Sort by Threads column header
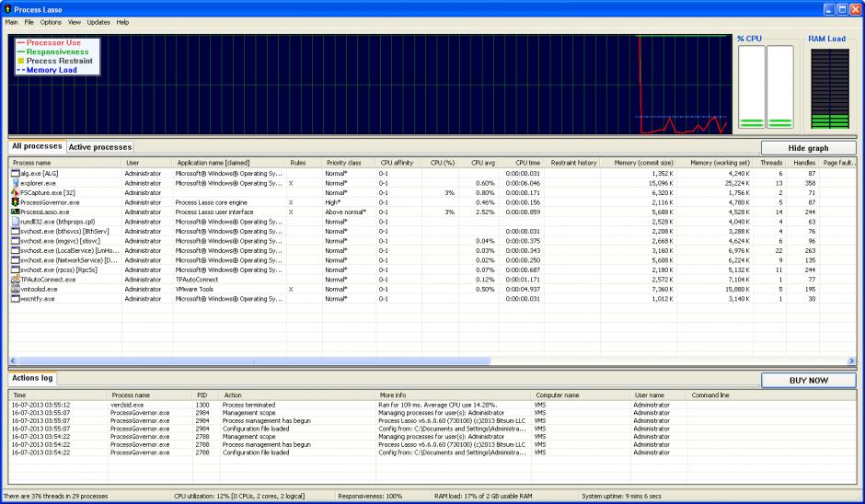Image resolution: width=865 pixels, height=504 pixels. (770, 163)
